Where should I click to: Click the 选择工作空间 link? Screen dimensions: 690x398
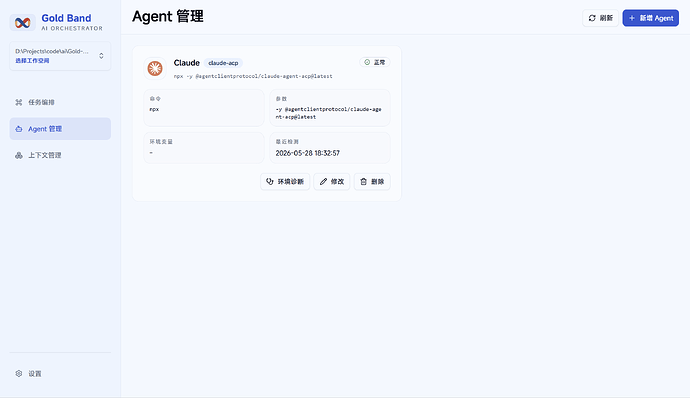click(32, 61)
